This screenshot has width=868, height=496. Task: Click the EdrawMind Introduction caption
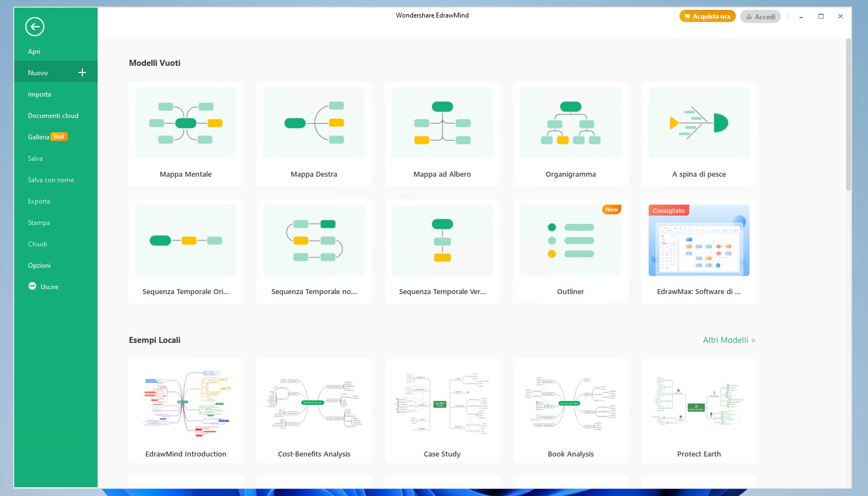[x=186, y=454]
